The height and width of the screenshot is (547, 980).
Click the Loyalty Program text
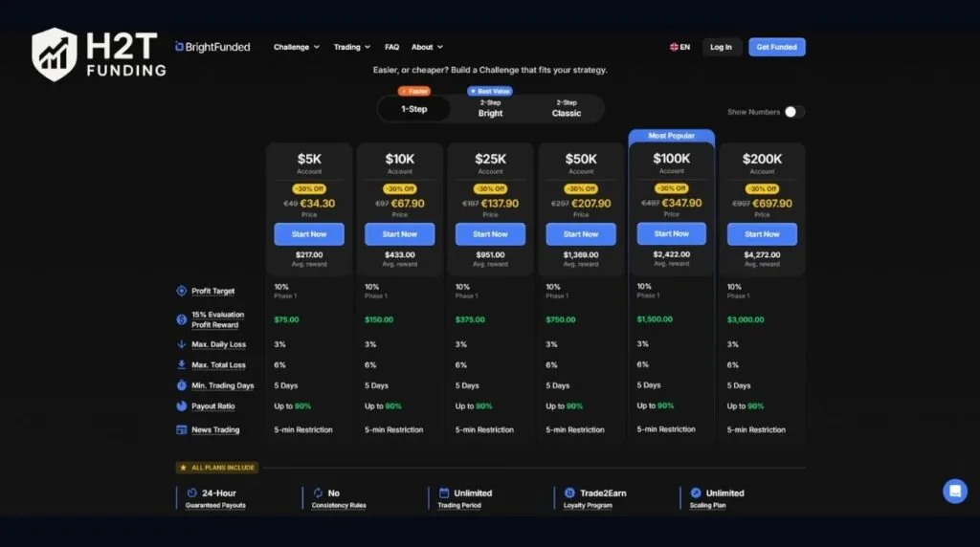coord(588,505)
